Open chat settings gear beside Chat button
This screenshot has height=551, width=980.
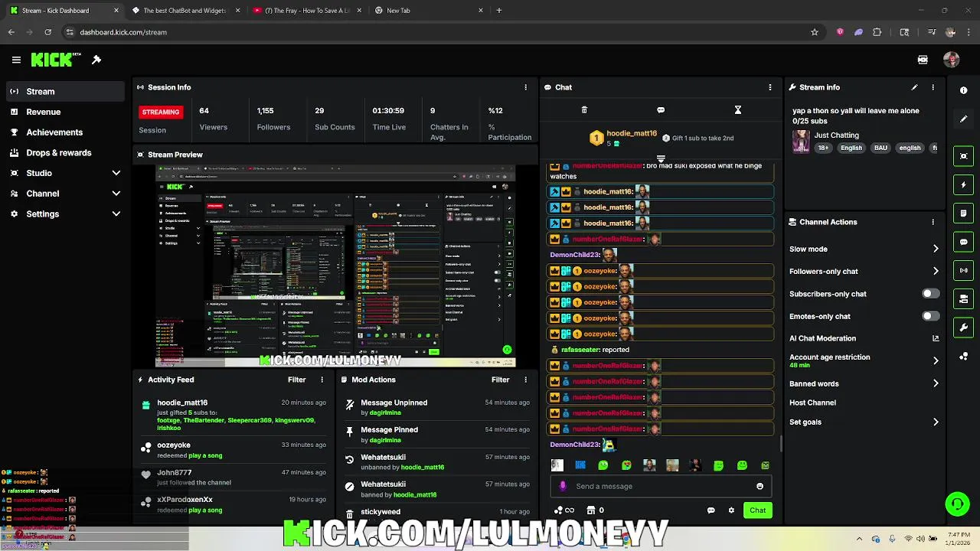click(731, 510)
